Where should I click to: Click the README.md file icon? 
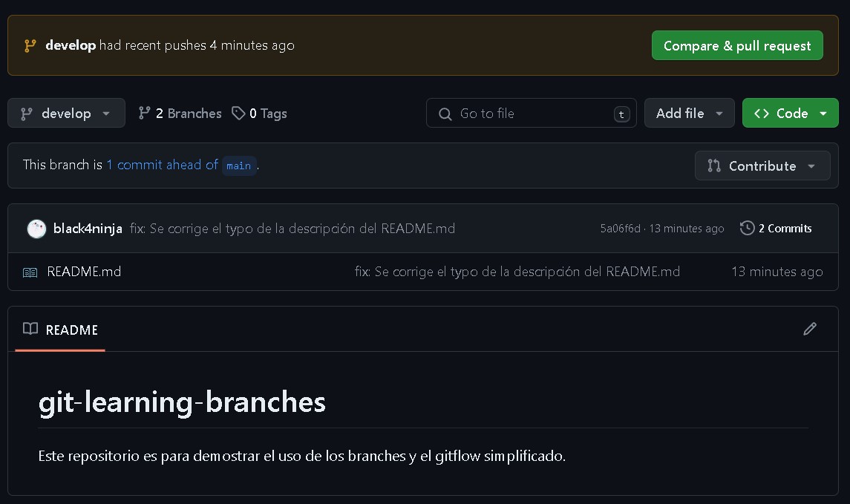click(x=30, y=272)
